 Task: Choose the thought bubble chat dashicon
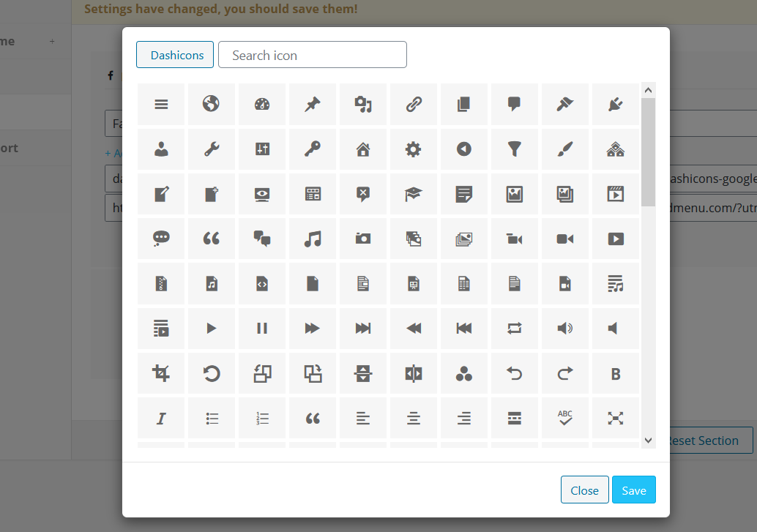click(x=161, y=239)
